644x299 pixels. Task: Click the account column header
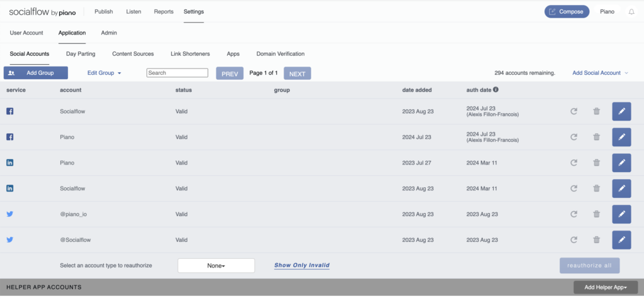point(70,90)
